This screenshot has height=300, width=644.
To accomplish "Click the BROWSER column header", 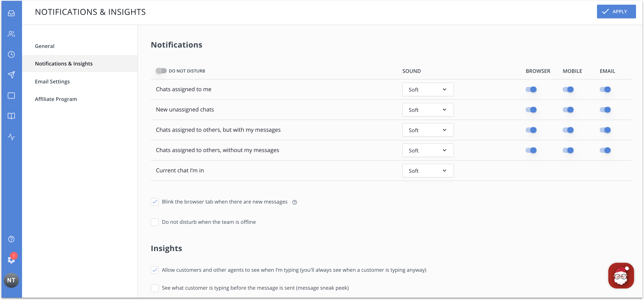I will click(538, 71).
